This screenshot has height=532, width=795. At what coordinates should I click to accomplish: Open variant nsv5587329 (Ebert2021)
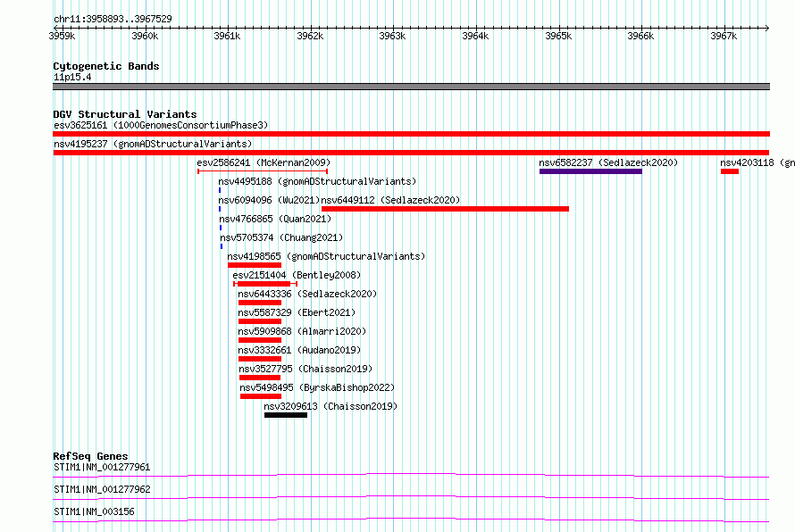(297, 312)
